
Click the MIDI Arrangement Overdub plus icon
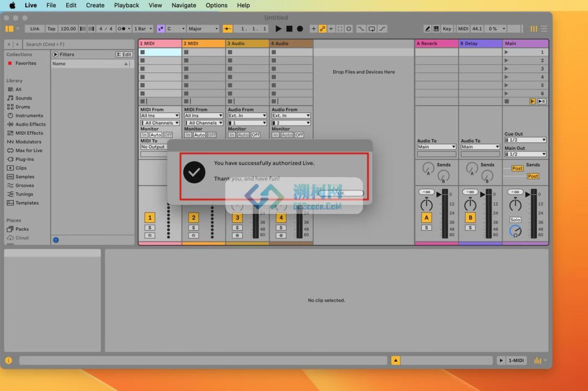click(314, 28)
